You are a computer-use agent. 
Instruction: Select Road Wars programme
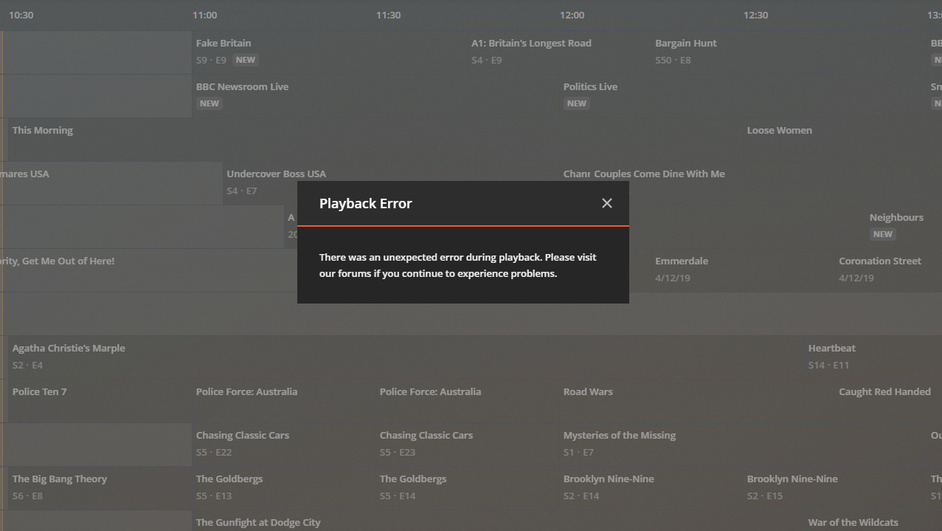pyautogui.click(x=697, y=401)
